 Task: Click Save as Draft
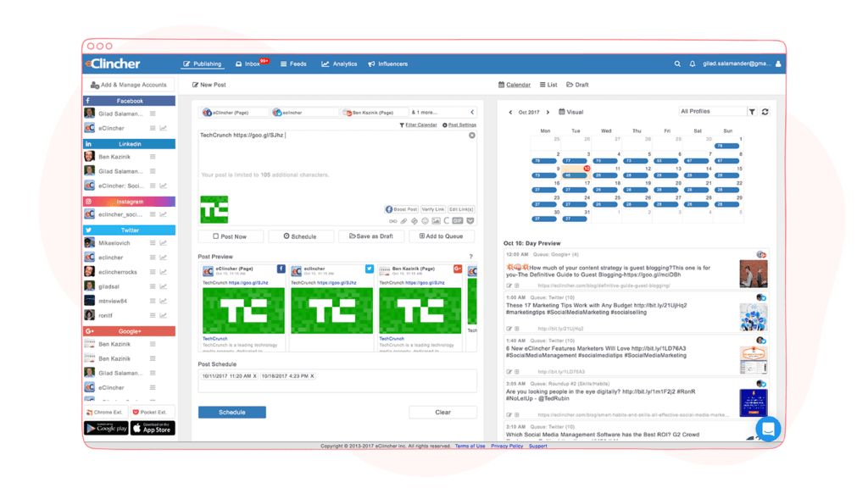pyautogui.click(x=371, y=236)
